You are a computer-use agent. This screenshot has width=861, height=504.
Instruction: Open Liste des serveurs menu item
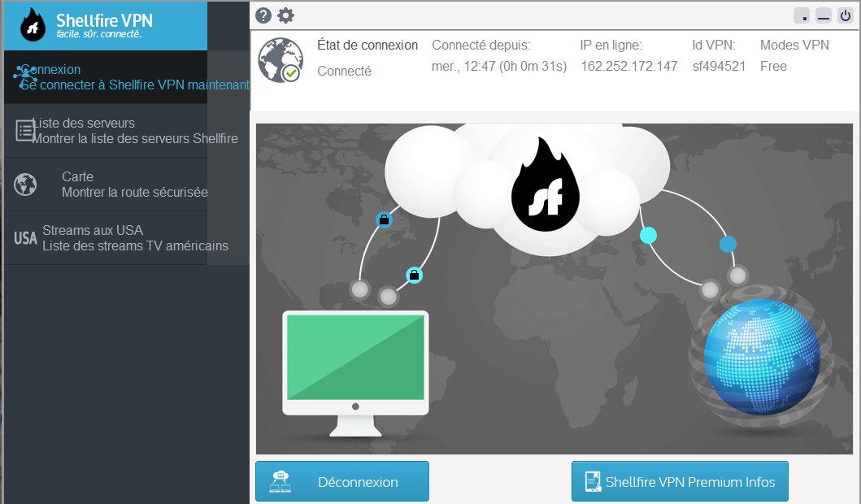(127, 131)
